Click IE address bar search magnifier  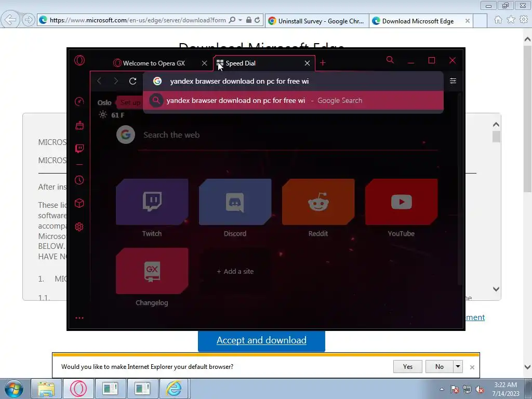pyautogui.click(x=232, y=20)
